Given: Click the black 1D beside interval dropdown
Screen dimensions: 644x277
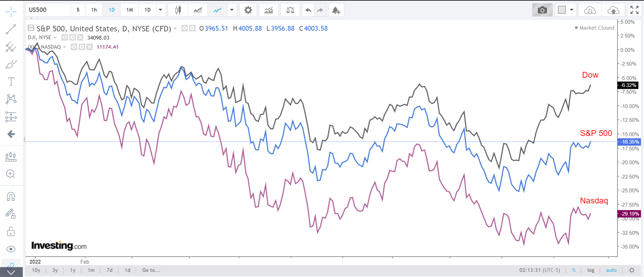Looking at the screenshot, I should (148, 10).
